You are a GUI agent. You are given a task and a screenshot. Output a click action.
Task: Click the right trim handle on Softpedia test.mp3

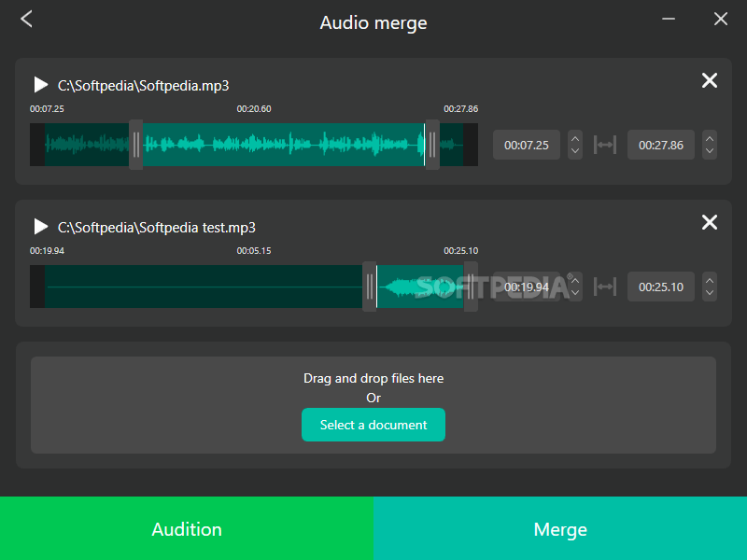(471, 287)
